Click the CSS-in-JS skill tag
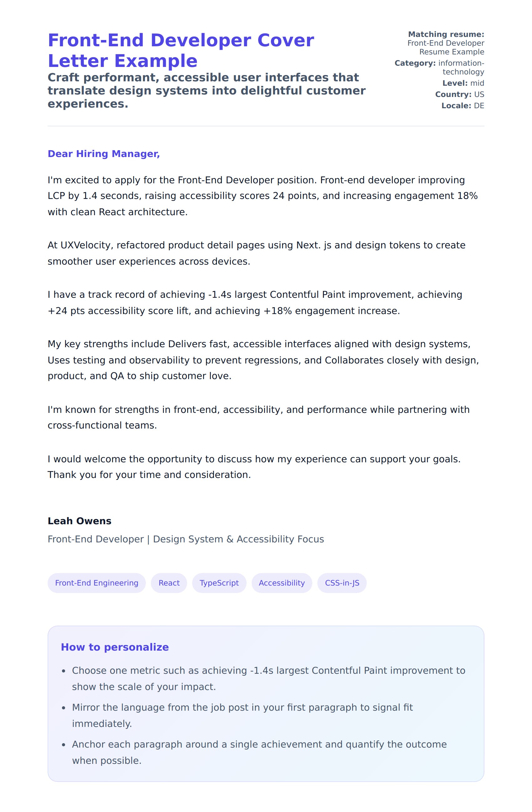Viewport: 532px width, 812px height. coord(342,583)
